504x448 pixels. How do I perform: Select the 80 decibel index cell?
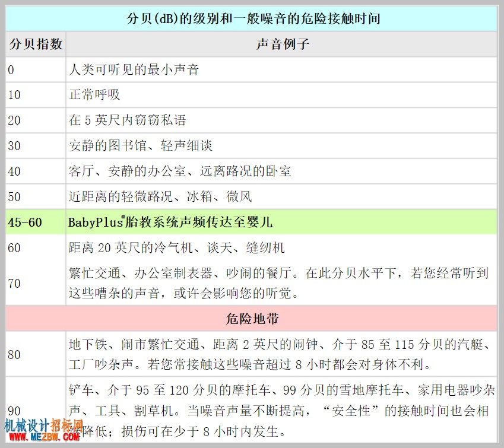click(36, 354)
